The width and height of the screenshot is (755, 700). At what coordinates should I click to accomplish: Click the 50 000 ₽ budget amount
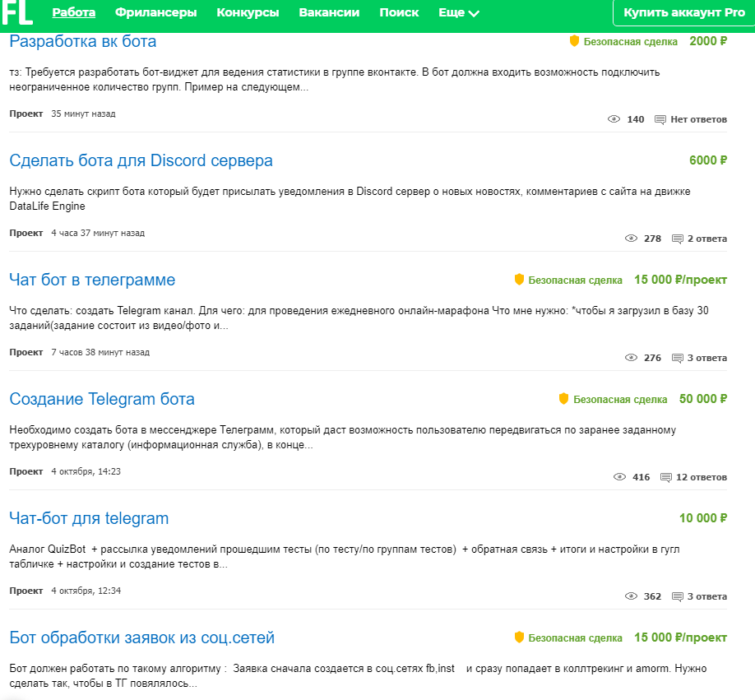[703, 399]
